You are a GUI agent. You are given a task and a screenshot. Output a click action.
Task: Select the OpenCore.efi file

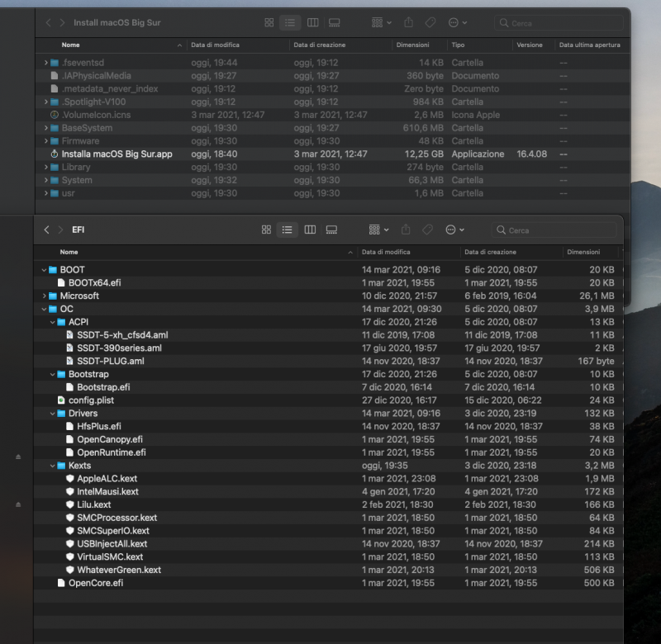tap(96, 583)
